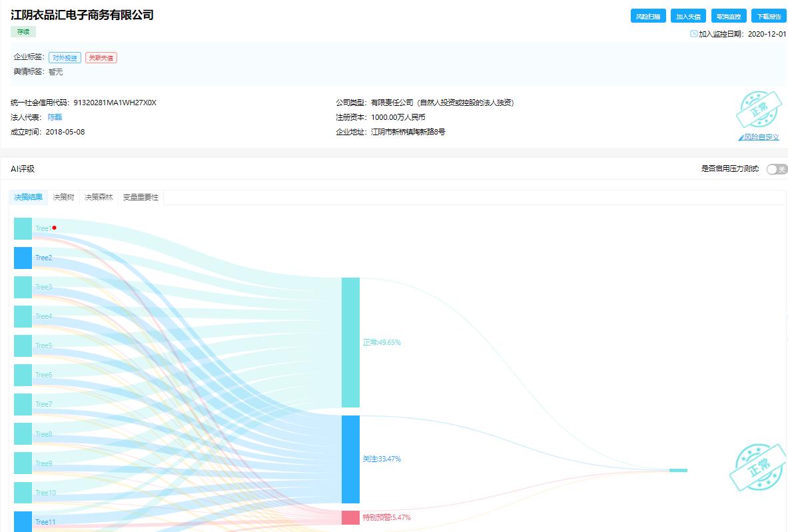The height and width of the screenshot is (532, 788).
Task: Click credit code 91320281MA1WH27X0X
Action: click(x=115, y=103)
